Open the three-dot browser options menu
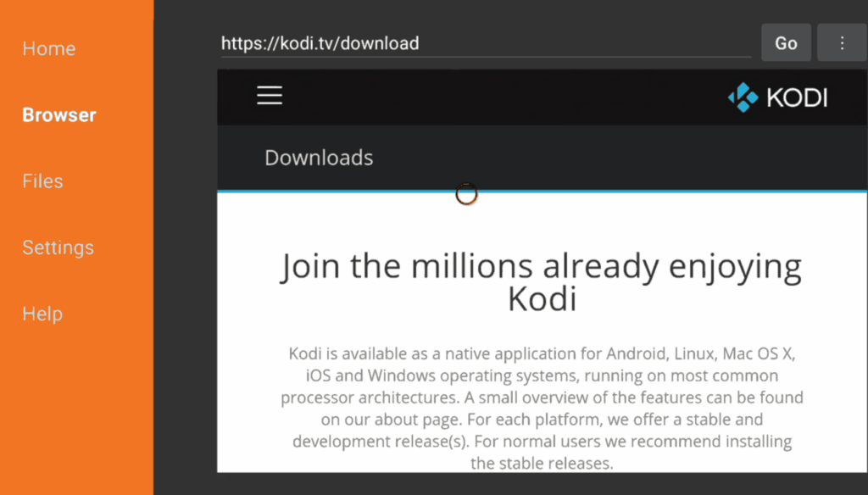Screen dimensions: 868x495 point(842,42)
